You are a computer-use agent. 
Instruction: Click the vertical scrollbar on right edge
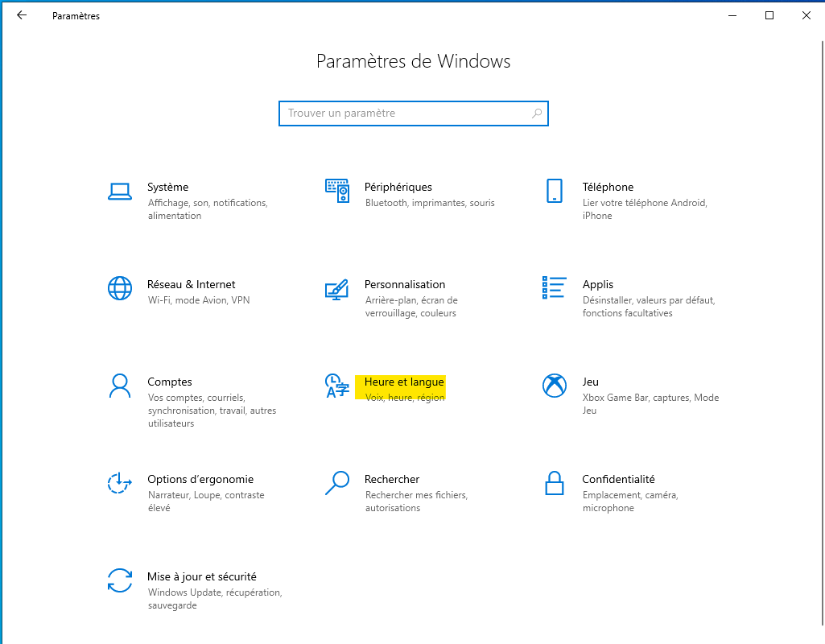[x=823, y=332]
